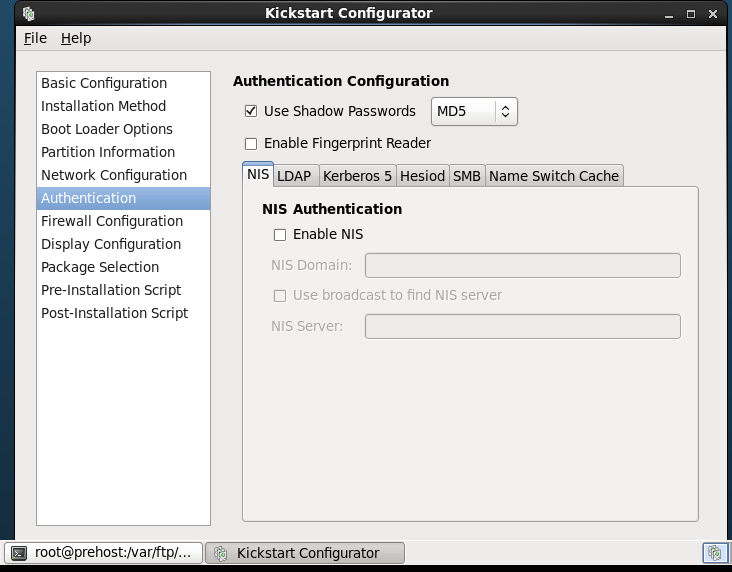Enable the Fingerprint Reader checkbox
Viewport: 732px width, 572px height.
coord(251,144)
